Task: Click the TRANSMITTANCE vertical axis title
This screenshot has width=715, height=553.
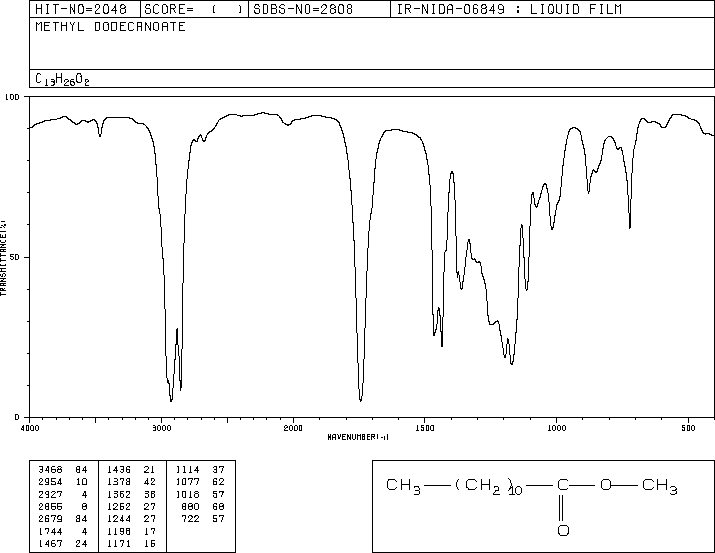Action: [3, 258]
